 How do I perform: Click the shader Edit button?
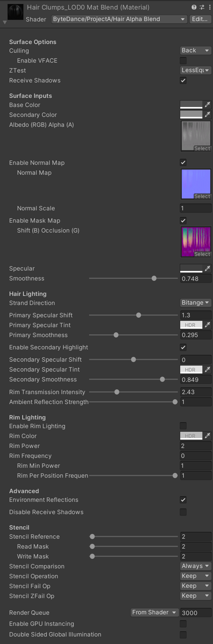pos(200,19)
